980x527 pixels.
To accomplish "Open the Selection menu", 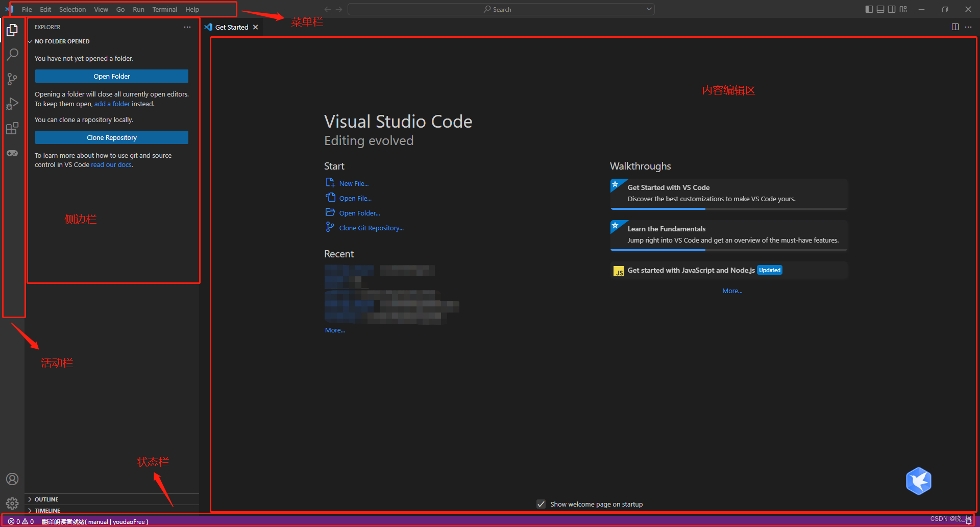I will point(72,9).
